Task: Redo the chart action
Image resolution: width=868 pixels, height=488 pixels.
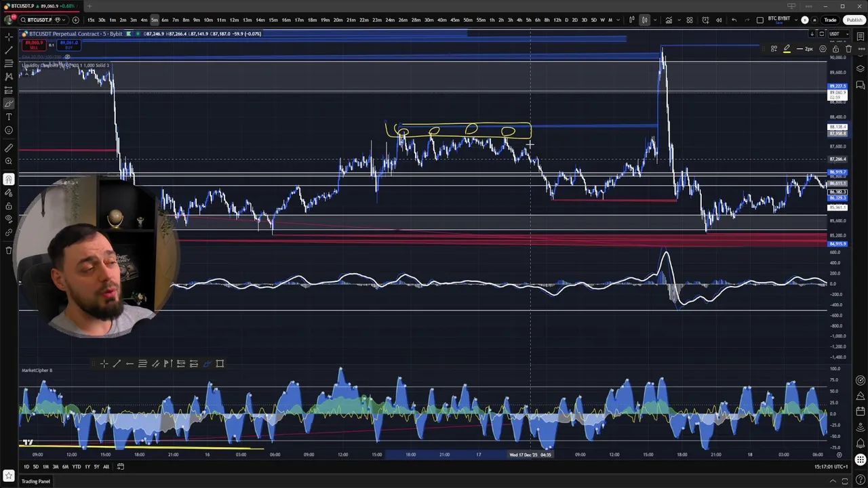Action: click(x=747, y=20)
